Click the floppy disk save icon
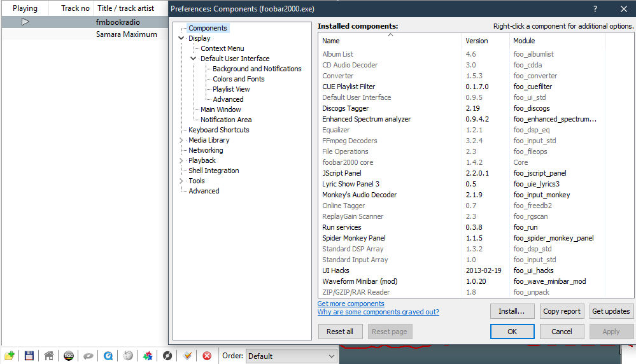This screenshot has width=636, height=364. [29, 356]
